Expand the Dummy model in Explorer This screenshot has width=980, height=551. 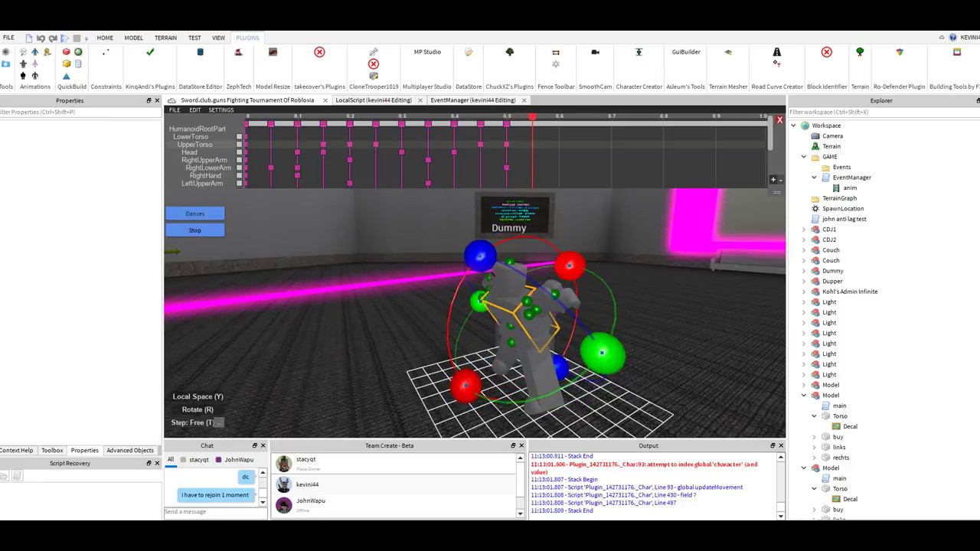804,271
